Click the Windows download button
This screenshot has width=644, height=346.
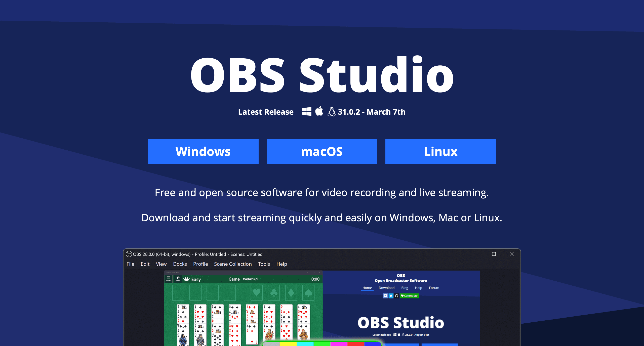coord(203,151)
